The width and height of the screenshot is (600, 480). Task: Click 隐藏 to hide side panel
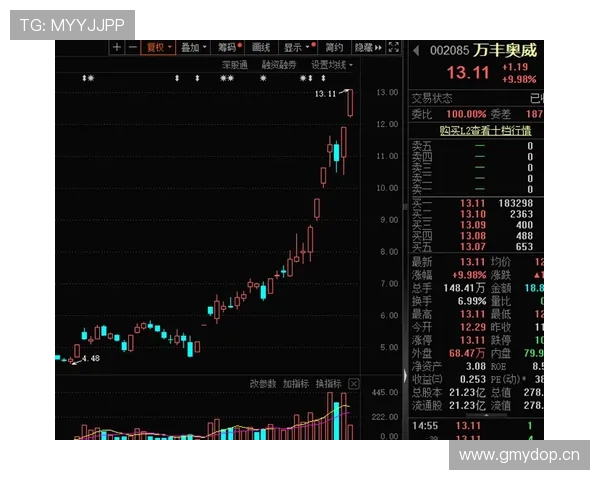point(368,47)
